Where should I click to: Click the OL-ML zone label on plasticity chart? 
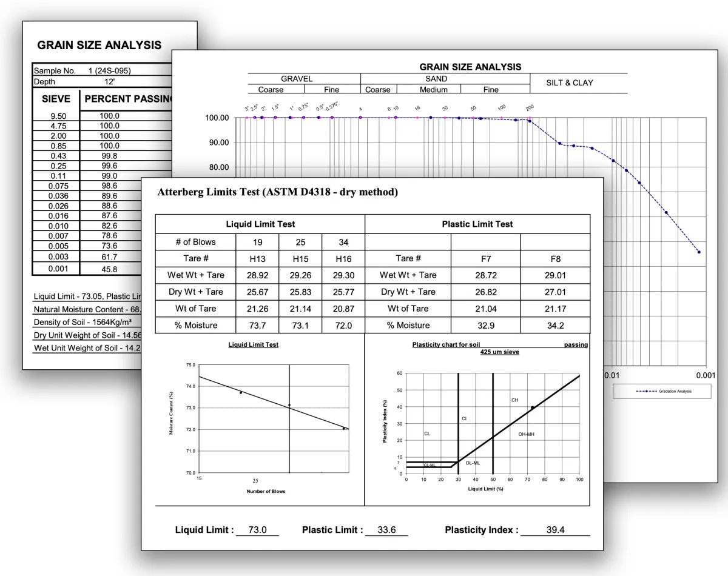[473, 463]
